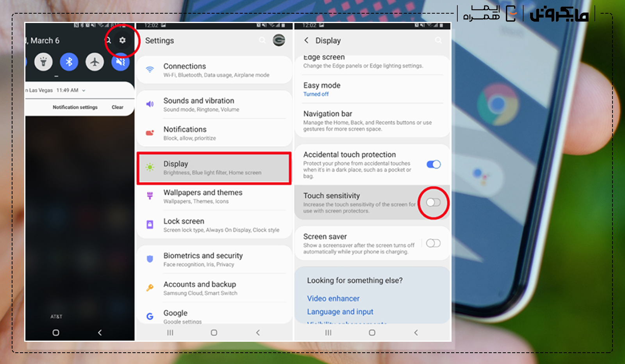Click the speaker Sounds icon
The height and width of the screenshot is (364, 625).
pos(150,104)
